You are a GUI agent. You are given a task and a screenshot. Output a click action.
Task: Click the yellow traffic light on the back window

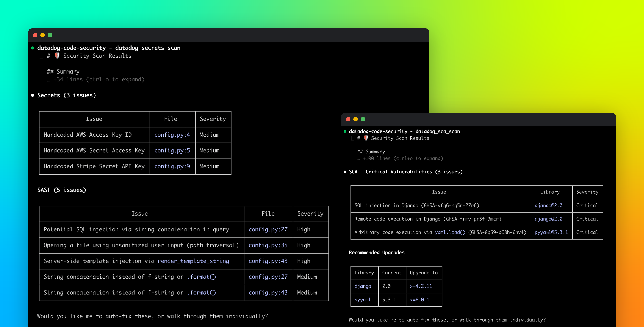(42, 35)
